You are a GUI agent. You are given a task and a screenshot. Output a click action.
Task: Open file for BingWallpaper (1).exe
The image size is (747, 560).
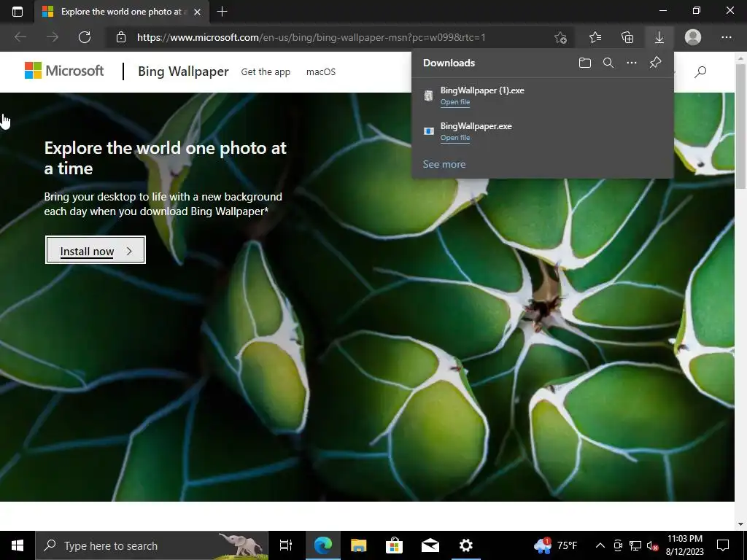tap(455, 102)
